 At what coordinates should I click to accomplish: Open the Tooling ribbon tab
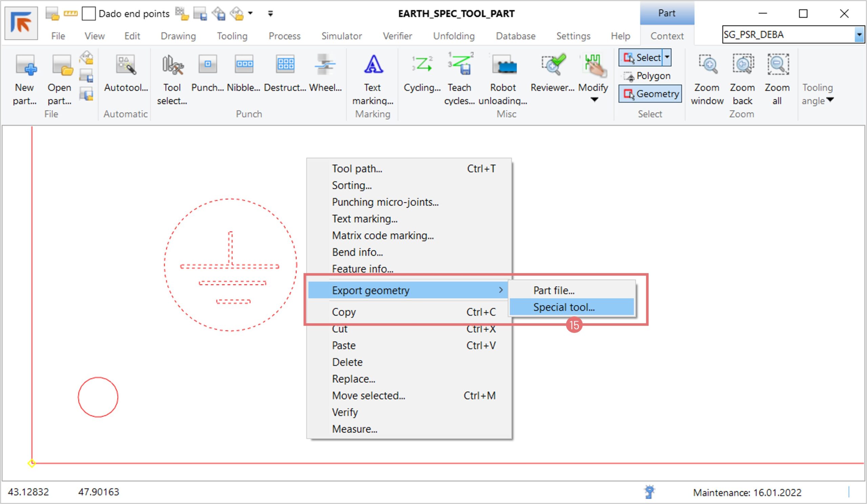point(232,36)
